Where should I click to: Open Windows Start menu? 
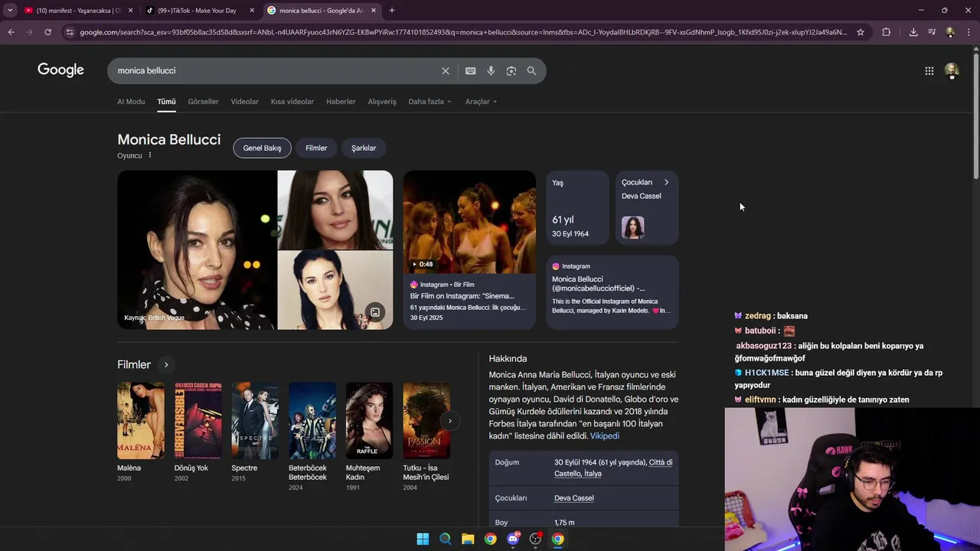click(x=423, y=539)
